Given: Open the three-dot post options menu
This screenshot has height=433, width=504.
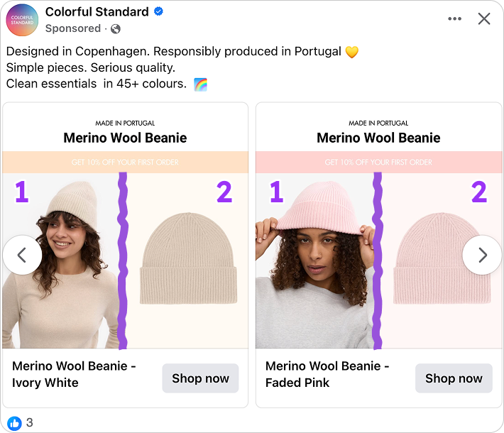Looking at the screenshot, I should click(455, 19).
